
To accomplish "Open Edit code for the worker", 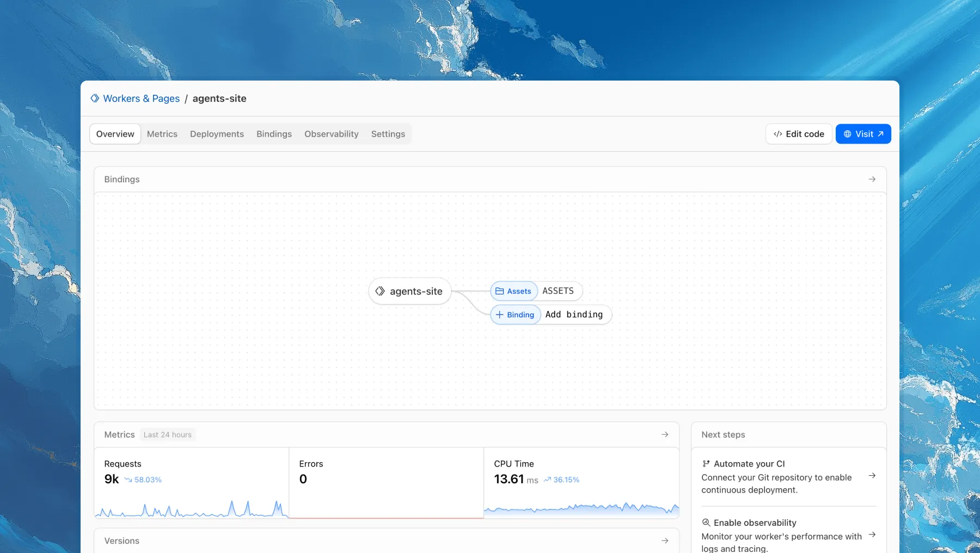I will point(798,133).
